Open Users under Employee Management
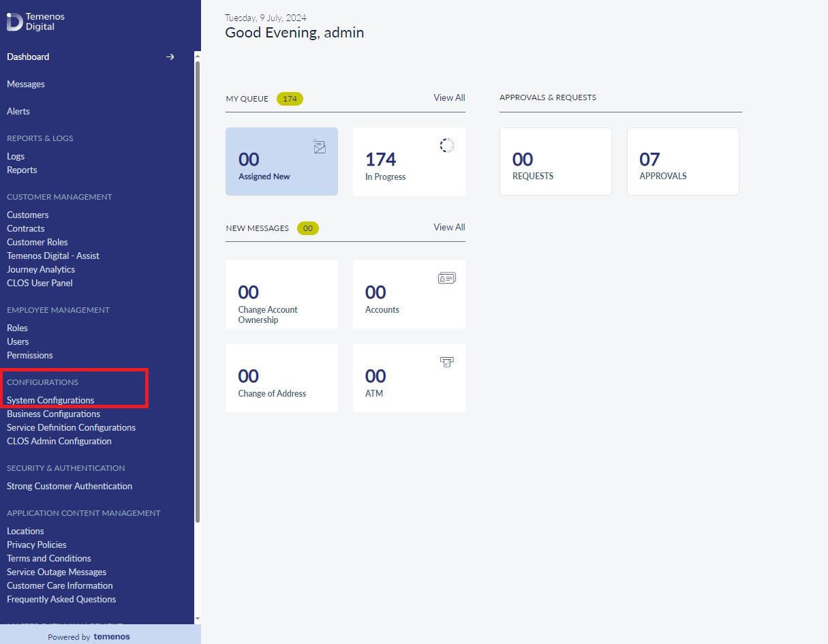This screenshot has height=644, width=828. click(x=18, y=341)
